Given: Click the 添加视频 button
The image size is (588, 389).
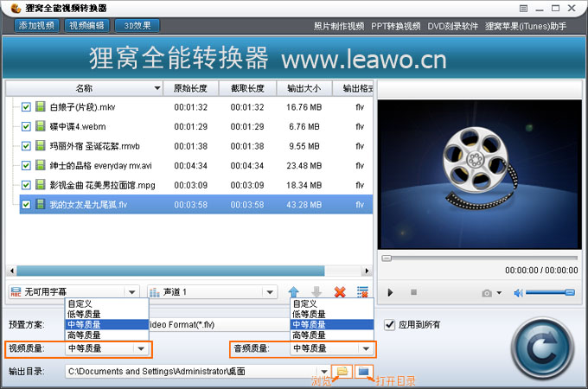Looking at the screenshot, I should tap(36, 25).
